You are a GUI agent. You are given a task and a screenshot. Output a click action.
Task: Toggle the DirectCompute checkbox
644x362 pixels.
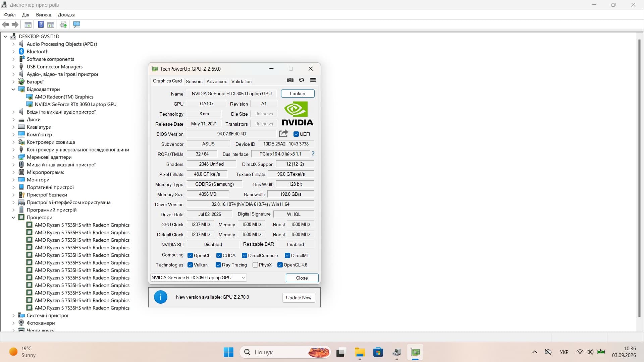point(245,255)
